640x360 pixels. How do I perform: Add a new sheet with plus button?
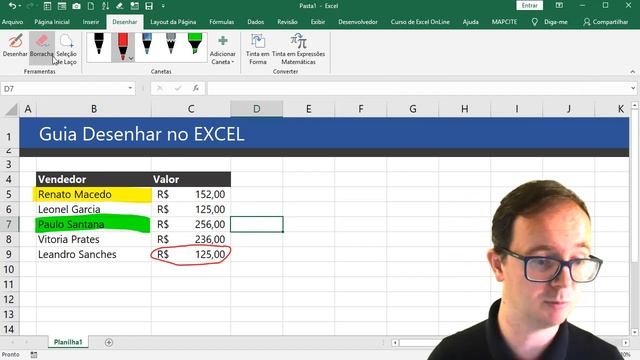(x=109, y=342)
